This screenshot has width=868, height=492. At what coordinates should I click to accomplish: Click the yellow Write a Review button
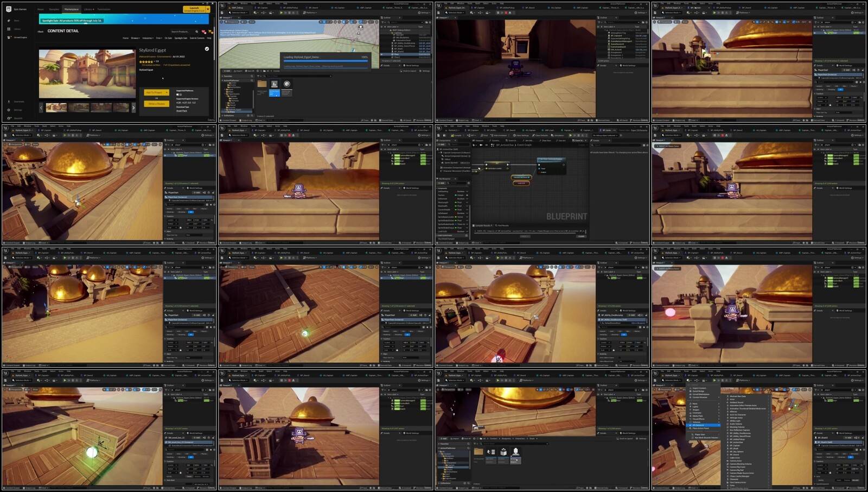(156, 104)
